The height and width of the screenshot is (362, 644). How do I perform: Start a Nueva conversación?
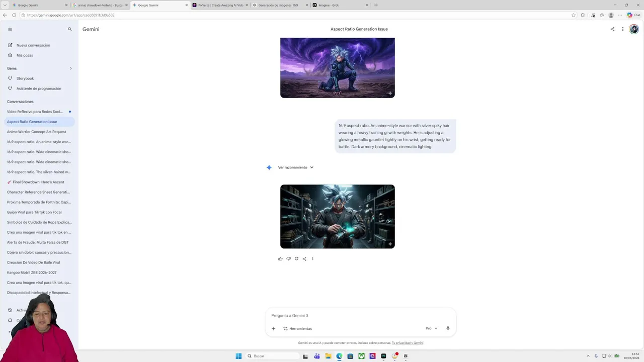[33, 45]
